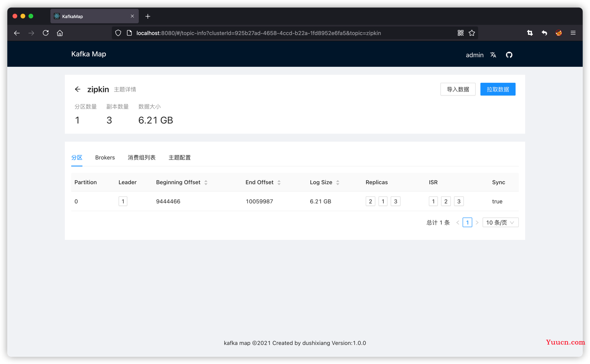Go to previous page of table

tap(458, 223)
